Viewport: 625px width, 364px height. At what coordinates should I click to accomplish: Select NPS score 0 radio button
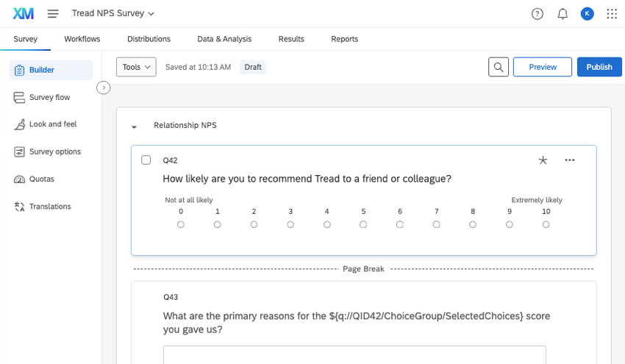(x=181, y=224)
